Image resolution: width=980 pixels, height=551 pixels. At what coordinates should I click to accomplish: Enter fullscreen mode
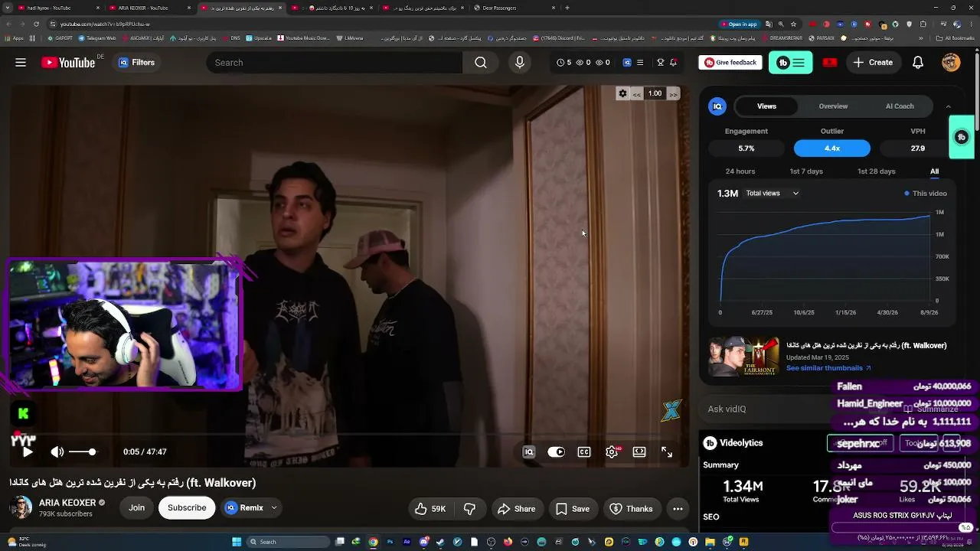(x=667, y=452)
